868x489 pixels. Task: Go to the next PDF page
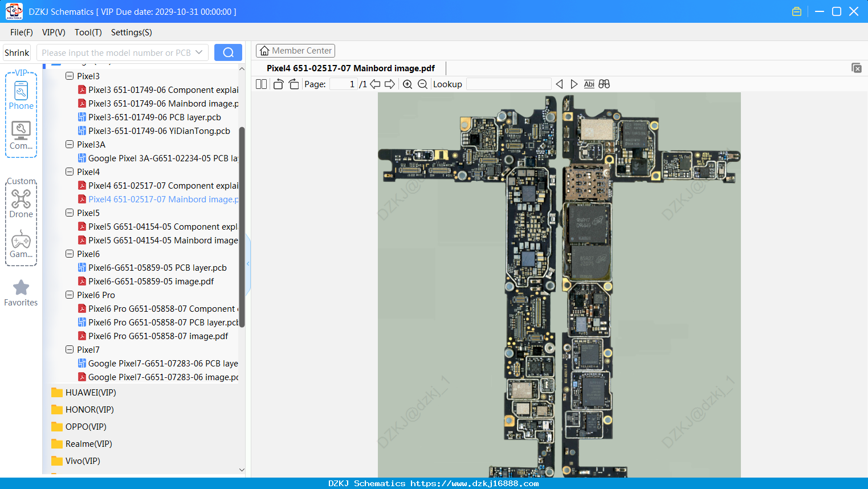click(390, 84)
